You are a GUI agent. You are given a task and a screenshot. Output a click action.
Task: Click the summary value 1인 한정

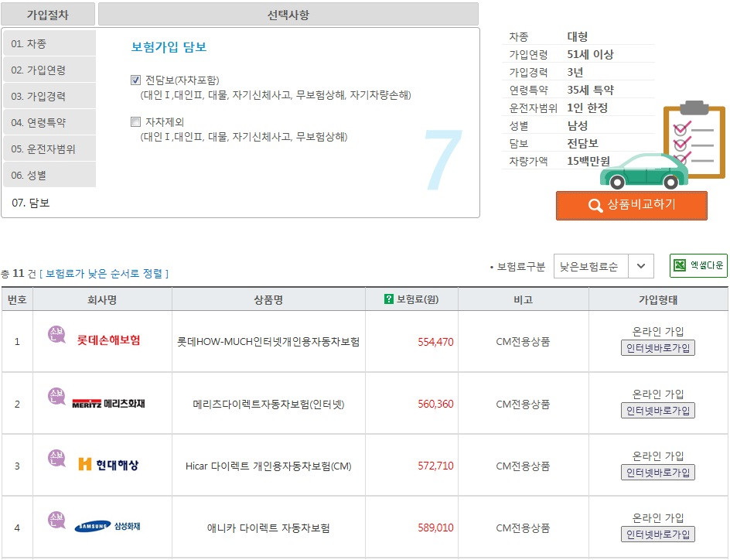pyautogui.click(x=587, y=108)
